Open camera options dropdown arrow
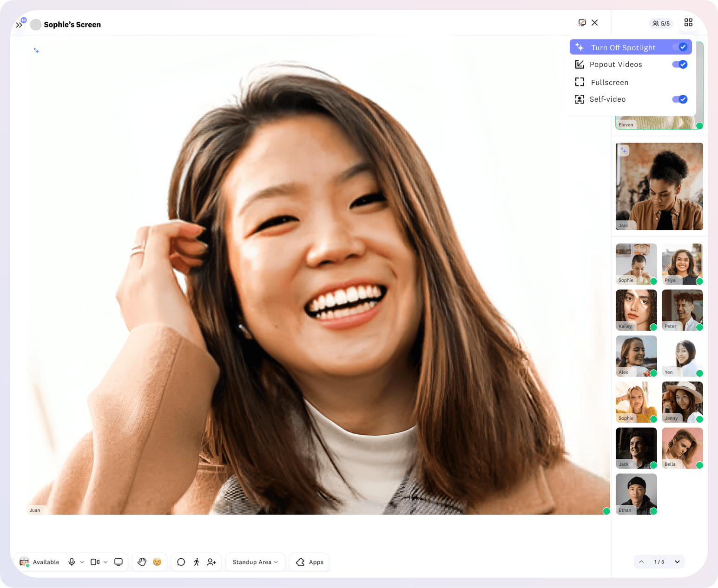Image resolution: width=718 pixels, height=588 pixels. click(x=105, y=562)
